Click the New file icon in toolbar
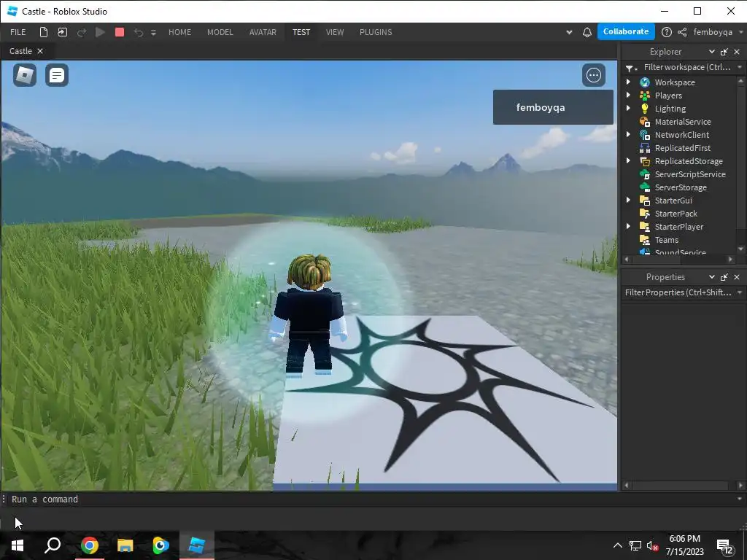Viewport: 747px width, 560px height. coord(43,32)
